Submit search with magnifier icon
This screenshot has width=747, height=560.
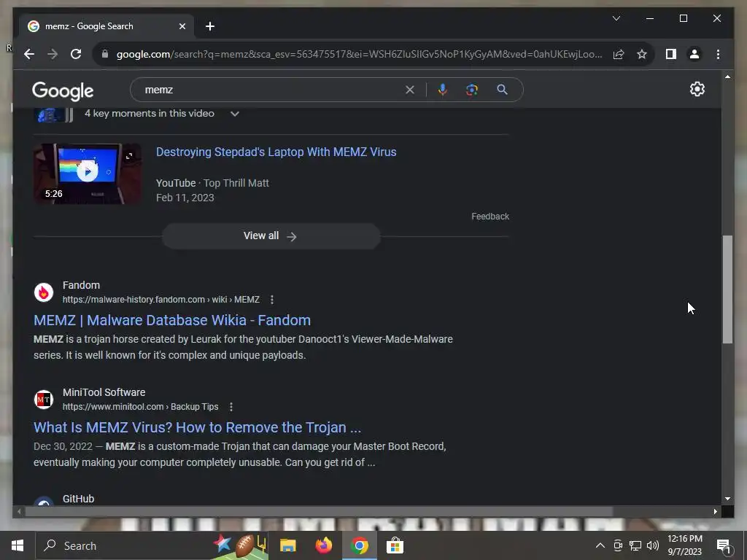(x=502, y=90)
